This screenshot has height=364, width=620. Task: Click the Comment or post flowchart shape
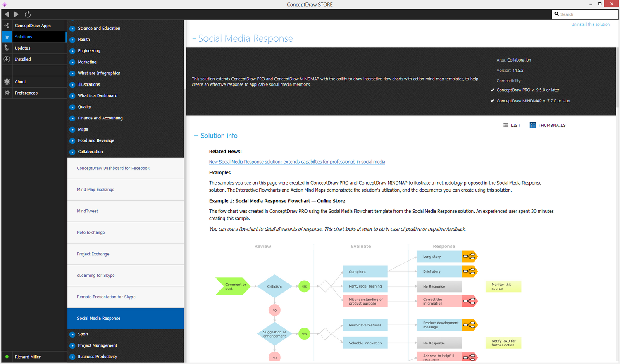coord(233,286)
